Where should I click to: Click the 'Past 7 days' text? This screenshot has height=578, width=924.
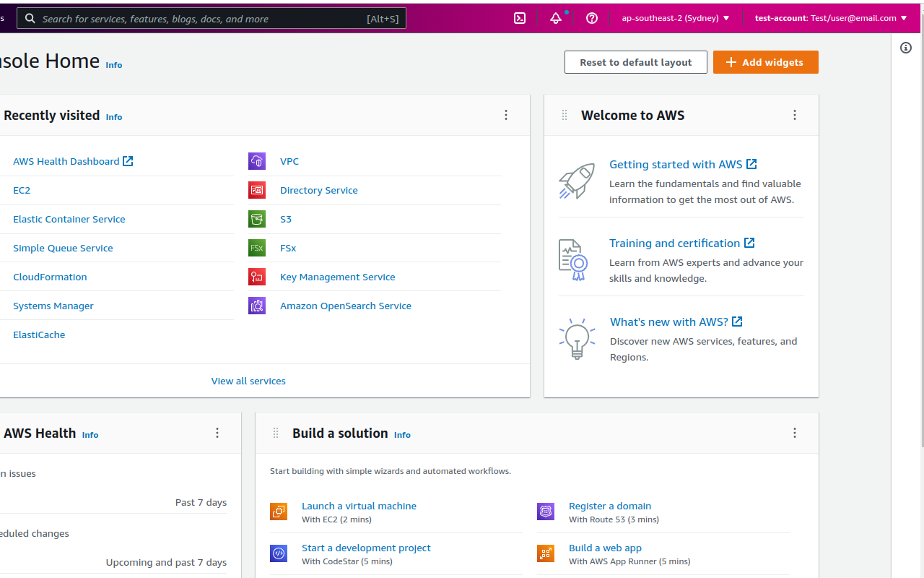click(x=201, y=502)
